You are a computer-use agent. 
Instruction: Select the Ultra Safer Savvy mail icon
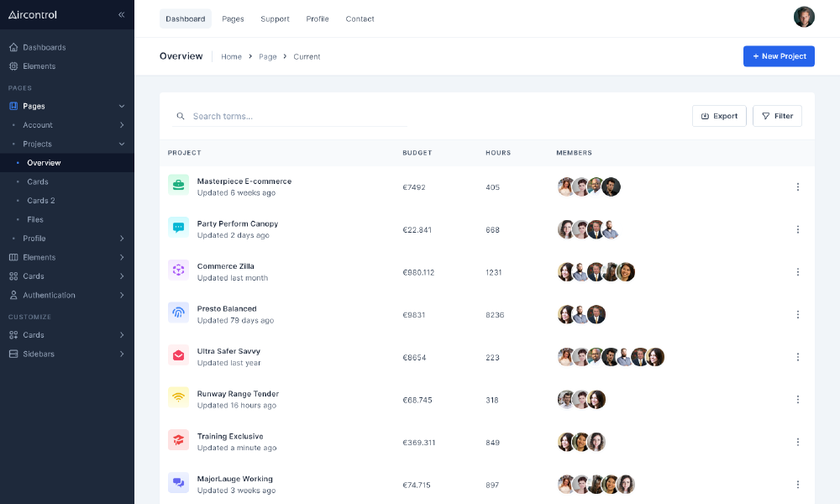pyautogui.click(x=178, y=355)
